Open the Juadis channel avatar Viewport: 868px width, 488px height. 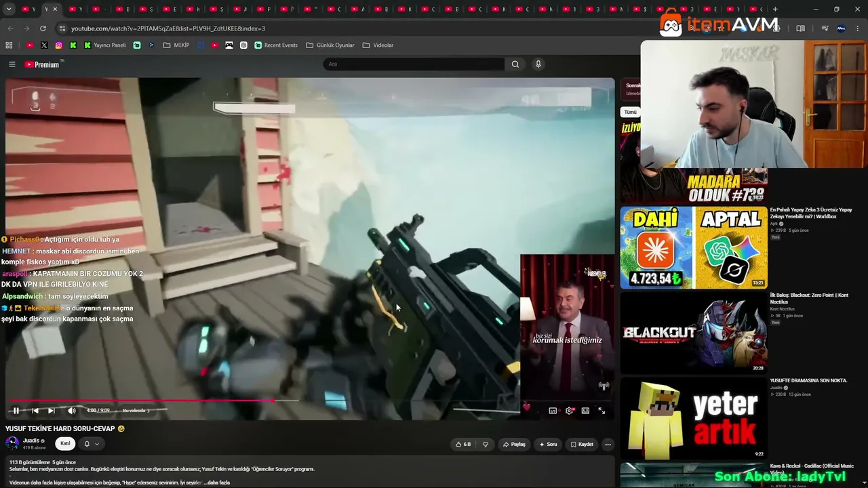[12, 443]
